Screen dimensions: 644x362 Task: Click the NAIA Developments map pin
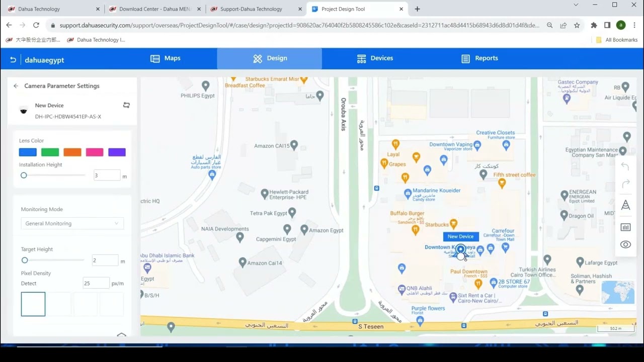click(x=240, y=237)
